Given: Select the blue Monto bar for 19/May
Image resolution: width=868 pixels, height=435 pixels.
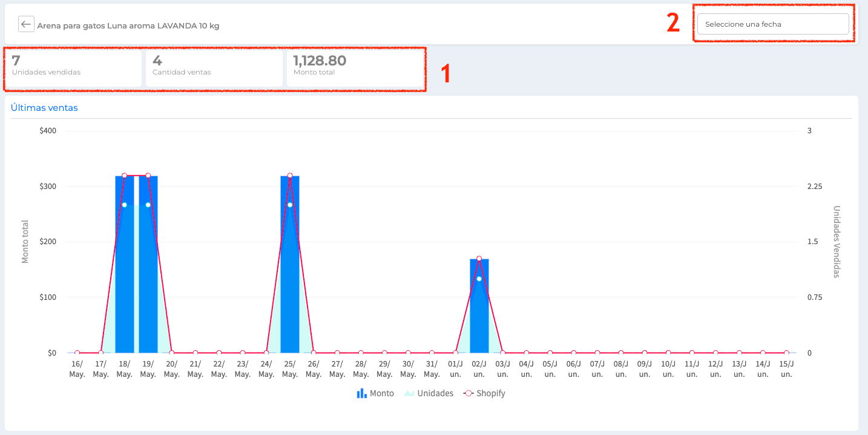Looking at the screenshot, I should 148,264.
